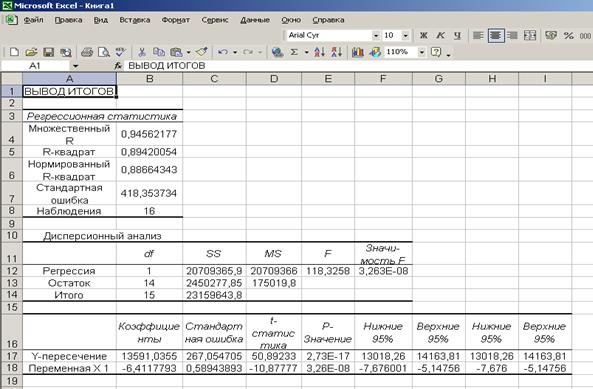Select column F header
593x389 pixels.
point(383,79)
